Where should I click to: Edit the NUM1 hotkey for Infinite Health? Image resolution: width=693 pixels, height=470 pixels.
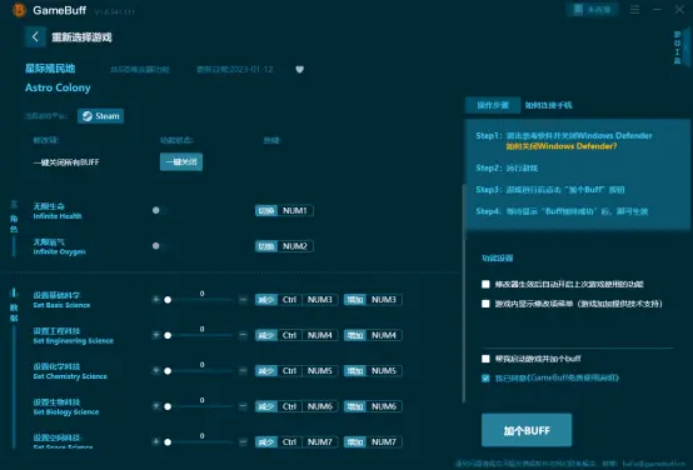click(x=295, y=210)
